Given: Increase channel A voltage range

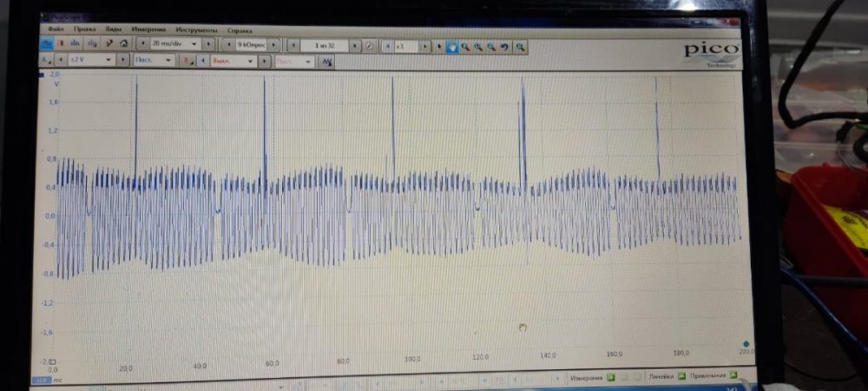Looking at the screenshot, I should 123,60.
